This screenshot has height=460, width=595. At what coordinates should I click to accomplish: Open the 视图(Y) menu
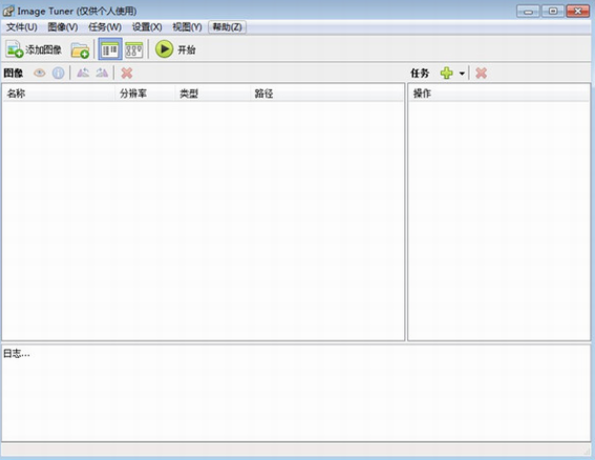click(x=187, y=27)
